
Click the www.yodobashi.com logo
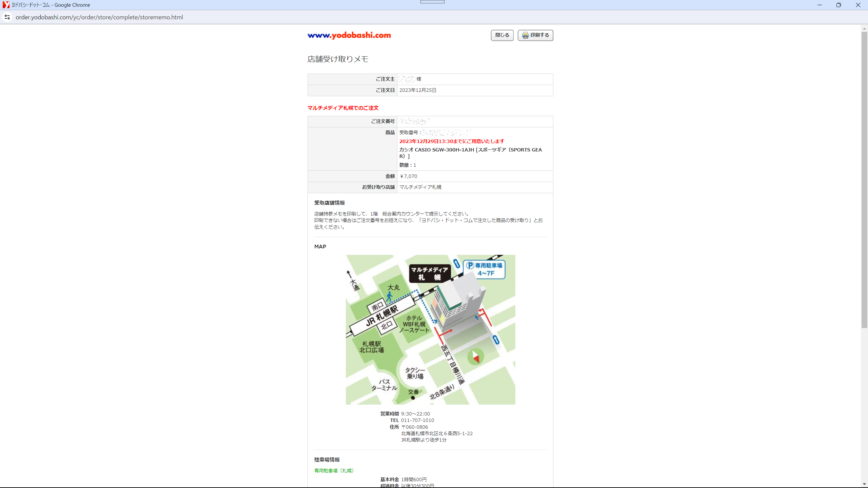[349, 35]
